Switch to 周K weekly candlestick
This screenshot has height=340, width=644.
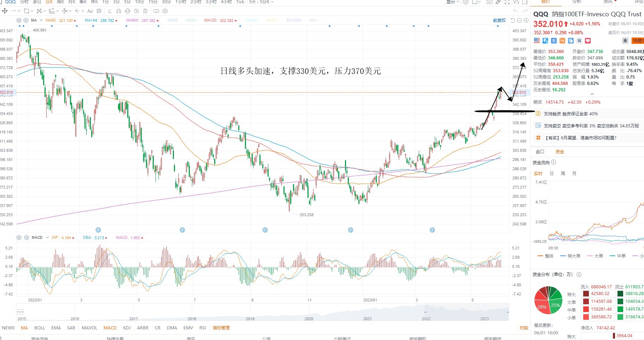pos(60,2)
